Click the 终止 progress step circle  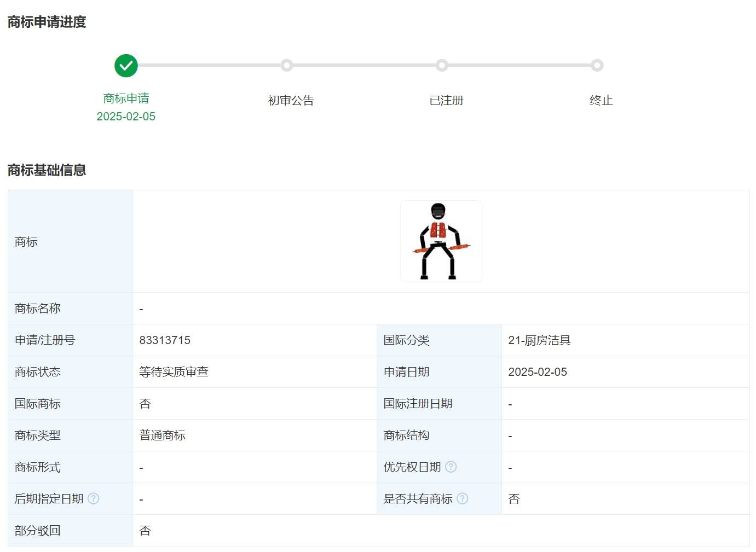coord(597,66)
